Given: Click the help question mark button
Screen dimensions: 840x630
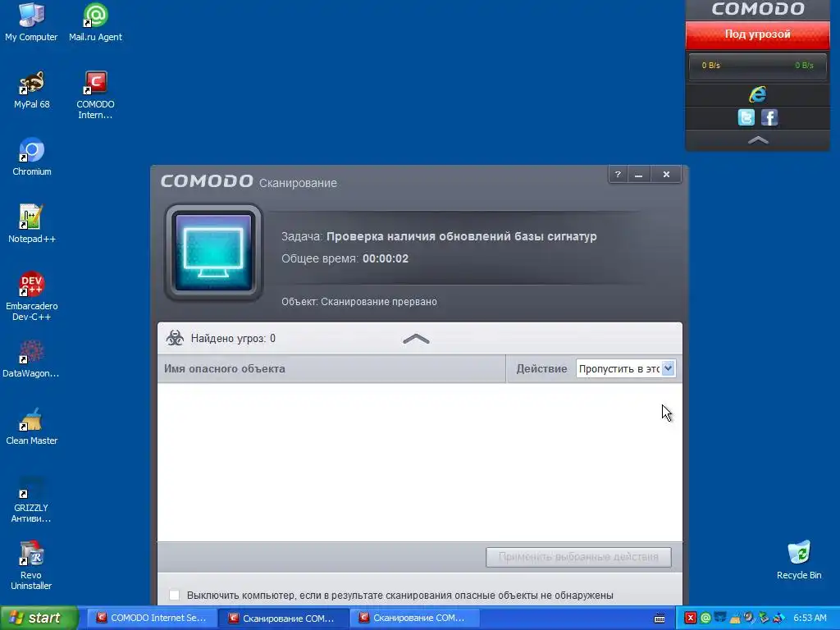Looking at the screenshot, I should point(618,175).
